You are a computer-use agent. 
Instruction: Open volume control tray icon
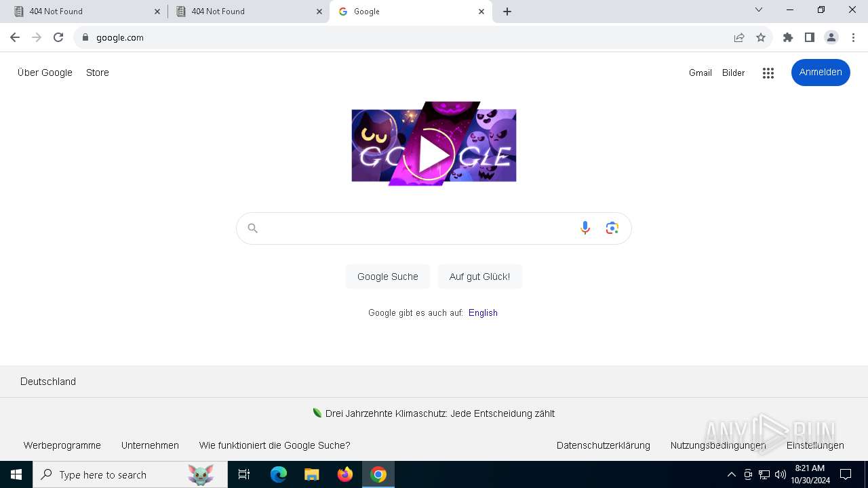click(x=780, y=474)
